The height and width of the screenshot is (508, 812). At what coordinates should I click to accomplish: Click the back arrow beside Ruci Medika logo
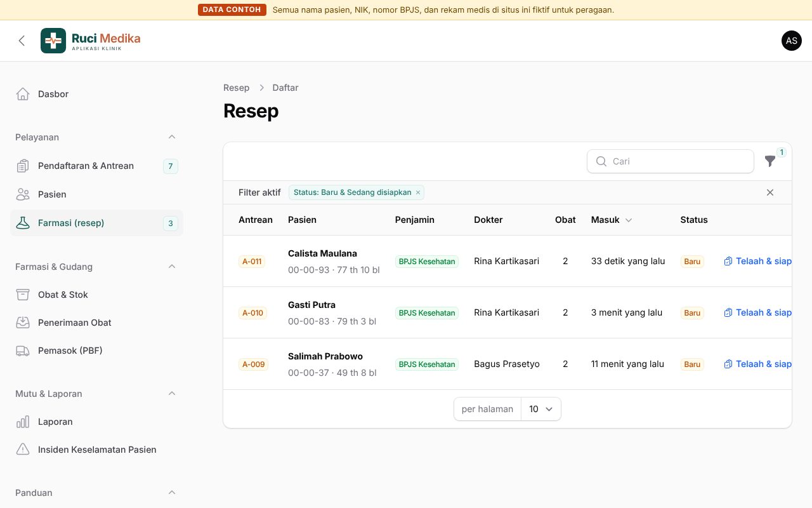click(22, 41)
